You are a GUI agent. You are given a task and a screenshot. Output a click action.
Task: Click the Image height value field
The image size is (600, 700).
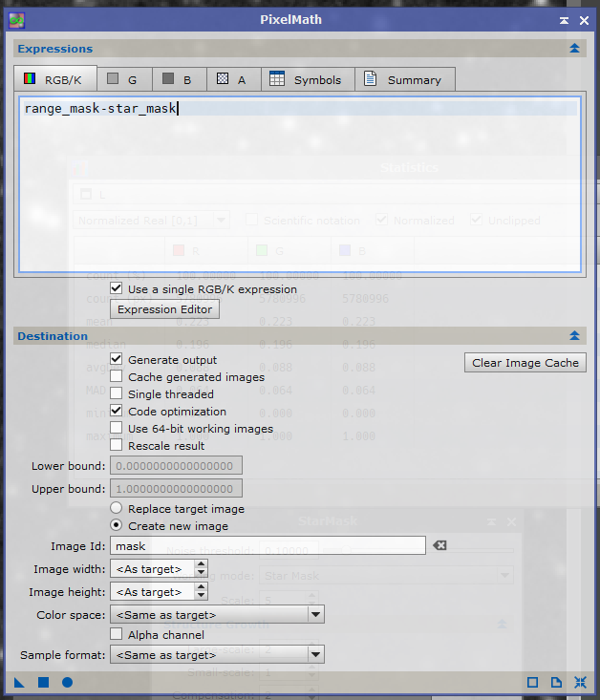coord(152,591)
